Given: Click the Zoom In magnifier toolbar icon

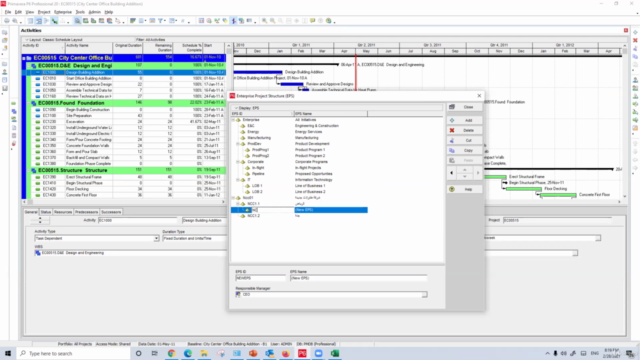Looking at the screenshot, I should coord(264,21).
